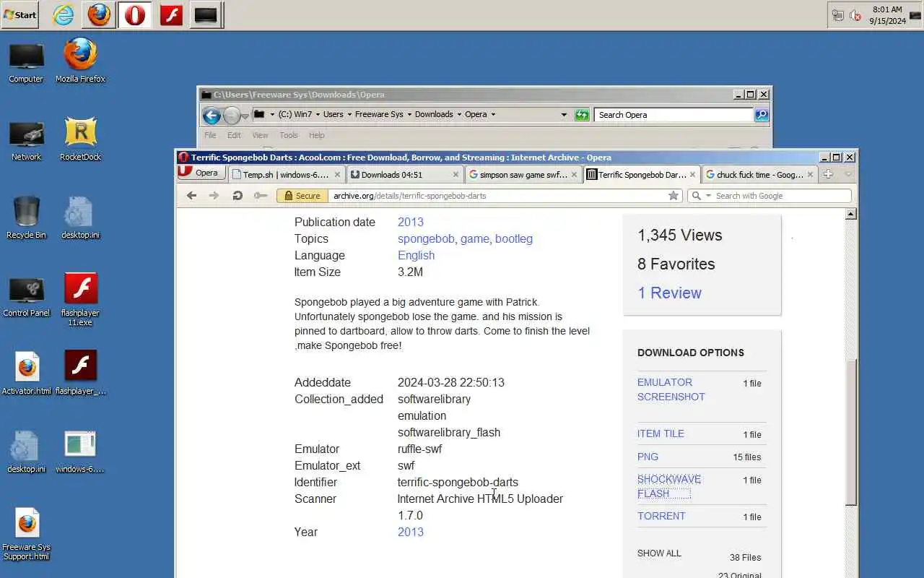Expand the Users breadcrumb dropdown arrow
This screenshot has width=924, height=578.
(x=349, y=114)
